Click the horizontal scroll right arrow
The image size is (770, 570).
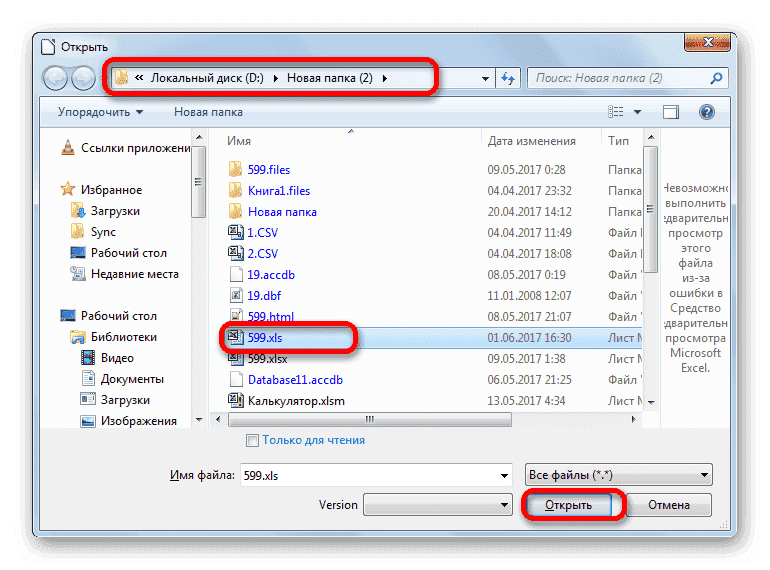coord(633,419)
